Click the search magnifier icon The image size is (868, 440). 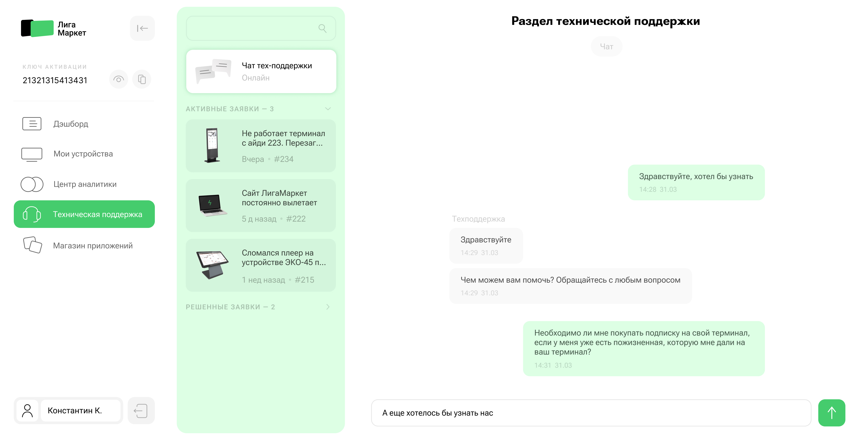point(323,28)
